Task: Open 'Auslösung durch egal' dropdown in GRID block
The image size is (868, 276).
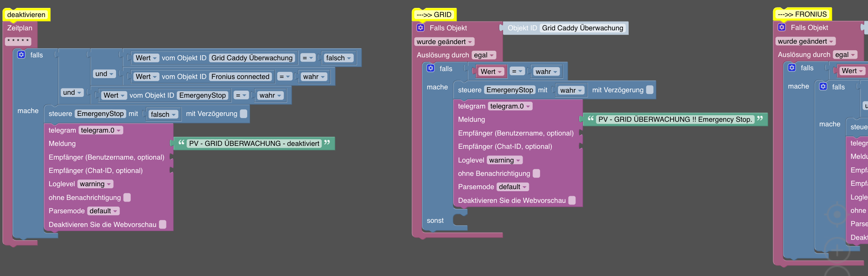Action: [484, 55]
